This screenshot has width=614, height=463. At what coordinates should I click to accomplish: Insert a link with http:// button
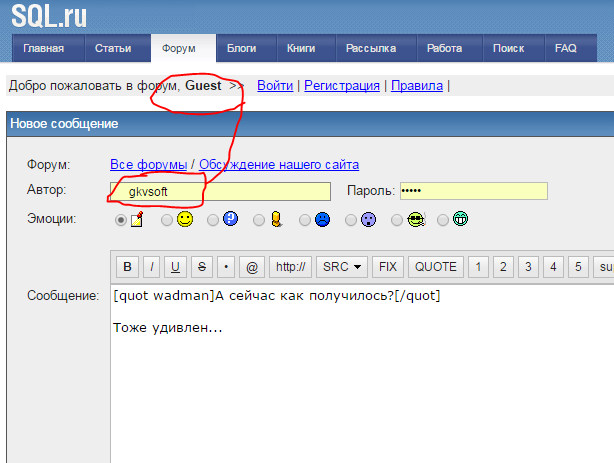point(291,267)
